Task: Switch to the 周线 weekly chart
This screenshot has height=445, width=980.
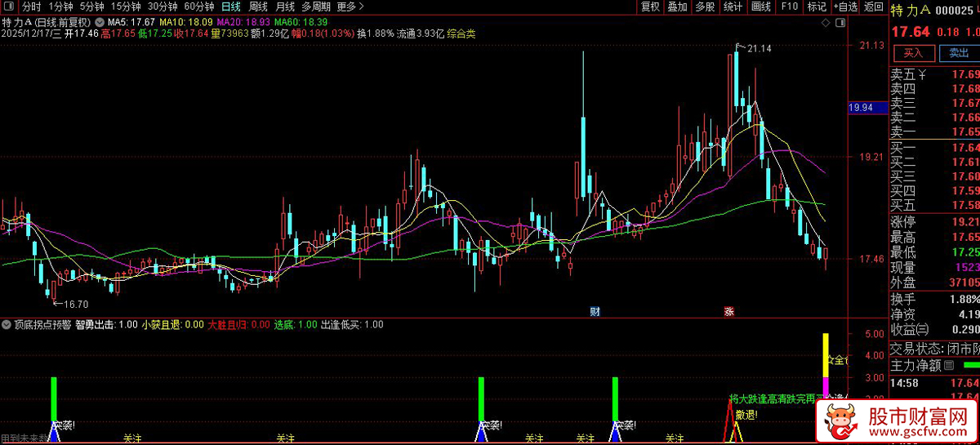Action: point(258,7)
